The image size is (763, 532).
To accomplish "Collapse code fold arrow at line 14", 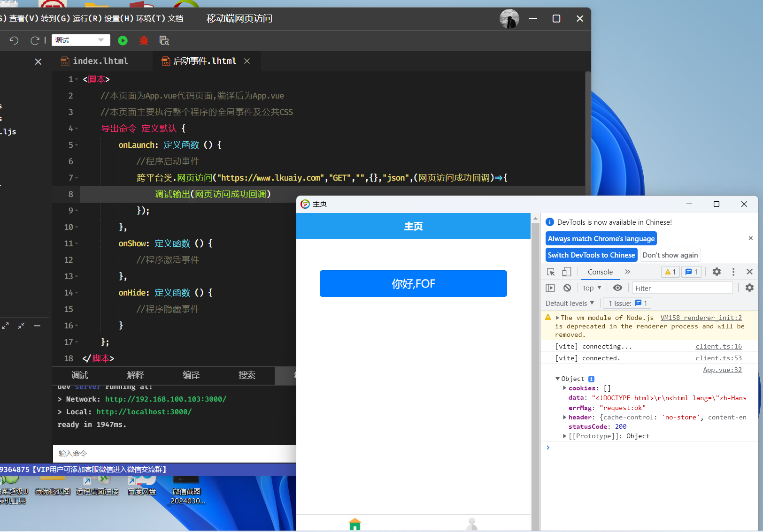I will pos(77,293).
